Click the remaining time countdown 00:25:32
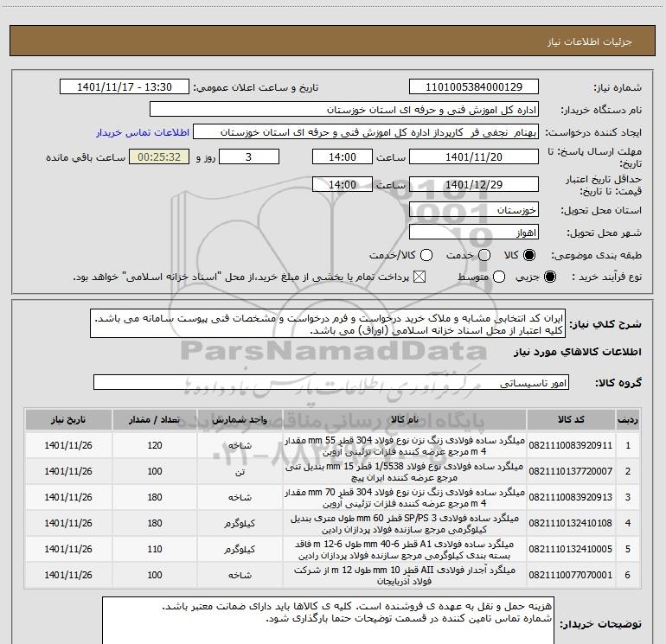This screenshot has width=666, height=644. tap(159, 156)
